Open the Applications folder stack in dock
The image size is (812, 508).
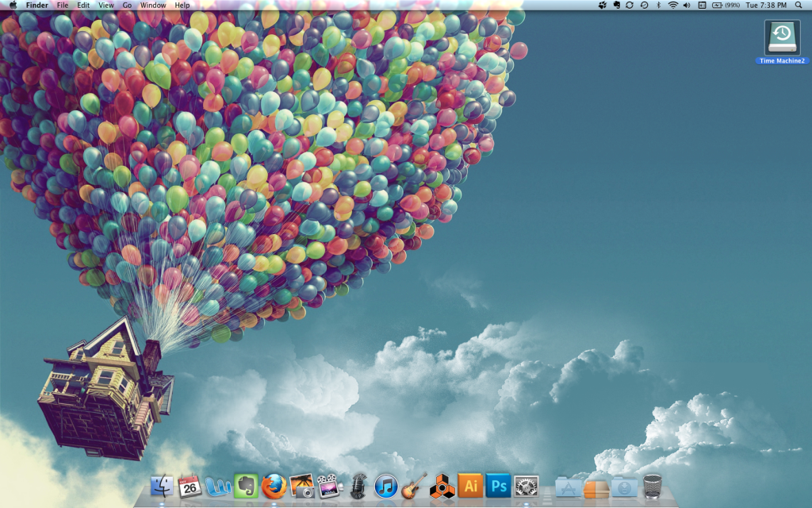[x=568, y=487]
